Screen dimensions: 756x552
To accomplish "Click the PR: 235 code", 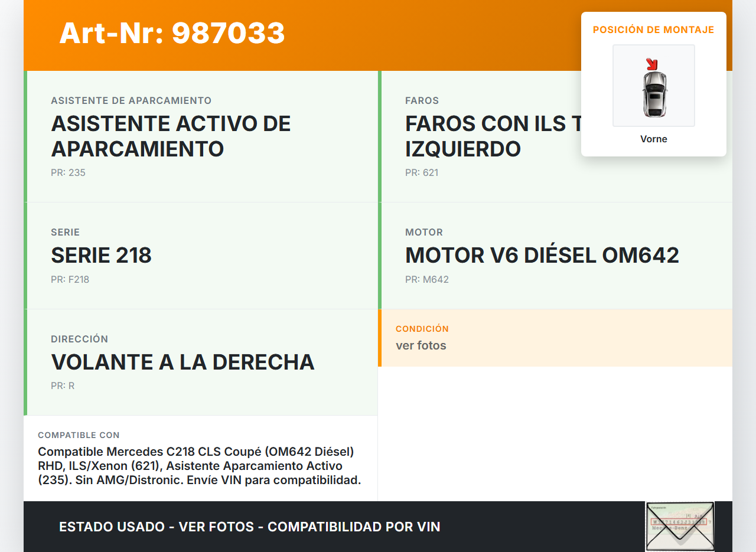I will (x=68, y=173).
